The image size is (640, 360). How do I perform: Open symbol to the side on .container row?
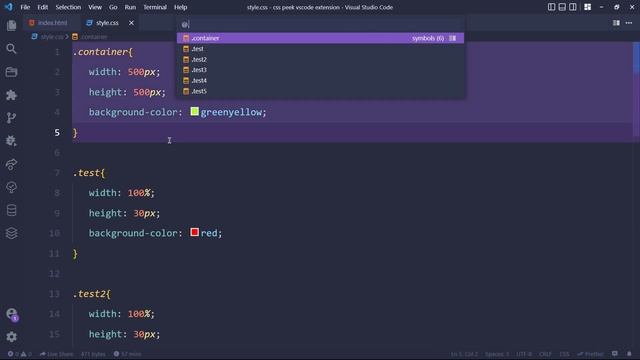pyautogui.click(x=452, y=38)
